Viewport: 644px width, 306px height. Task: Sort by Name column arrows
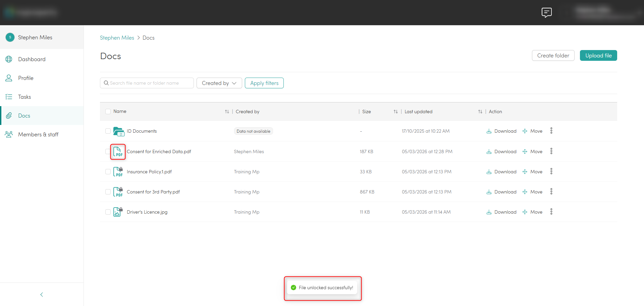[227, 112]
